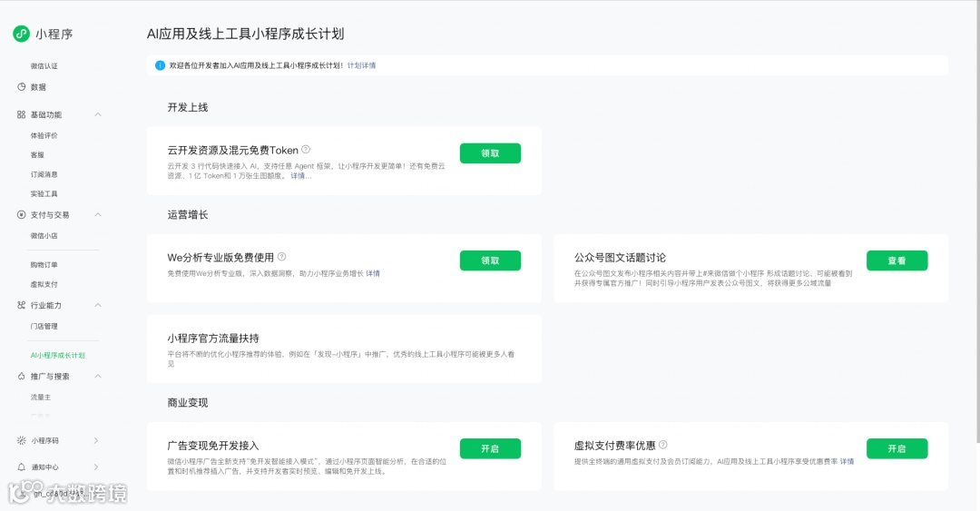
Task: Open 订阅消息 menu item
Action: 44,174
